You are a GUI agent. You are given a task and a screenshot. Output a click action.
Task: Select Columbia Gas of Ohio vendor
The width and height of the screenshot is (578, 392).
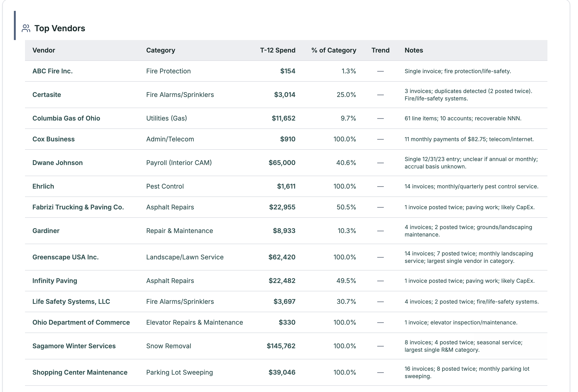(66, 118)
